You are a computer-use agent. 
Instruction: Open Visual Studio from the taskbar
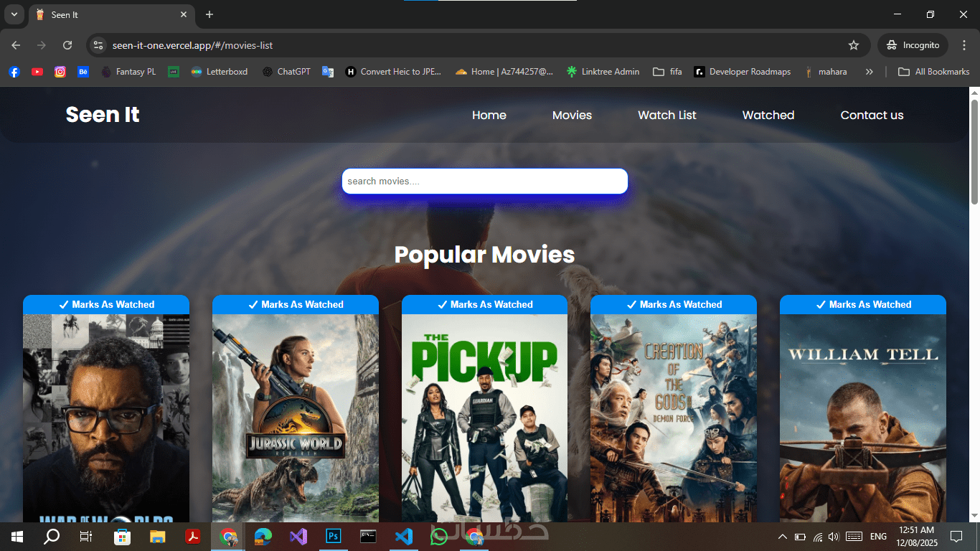[x=298, y=536]
